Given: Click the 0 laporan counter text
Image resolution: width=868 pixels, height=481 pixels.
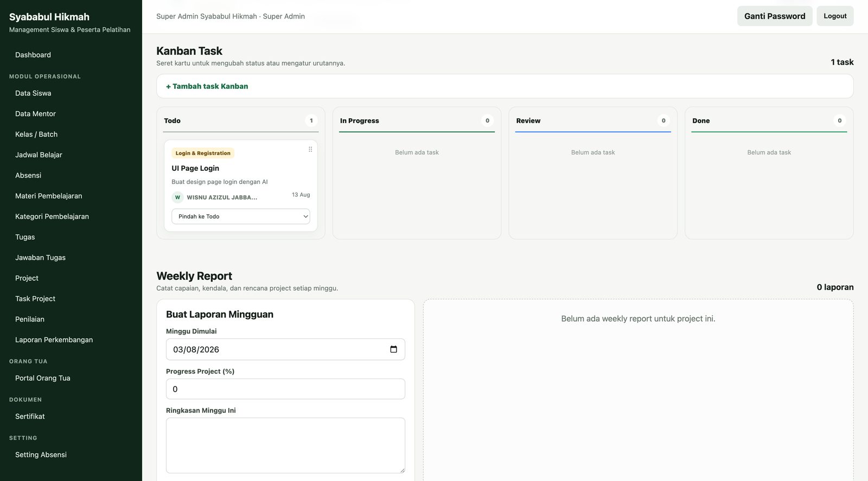Looking at the screenshot, I should (x=835, y=287).
